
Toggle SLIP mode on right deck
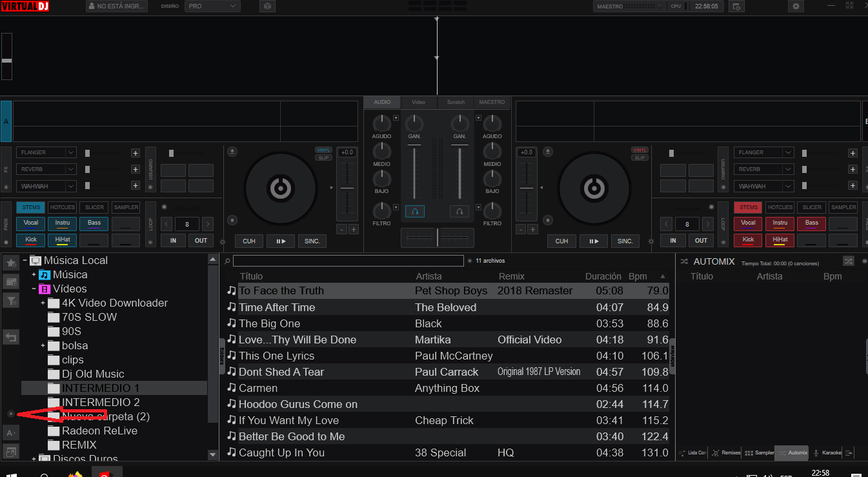[640, 157]
